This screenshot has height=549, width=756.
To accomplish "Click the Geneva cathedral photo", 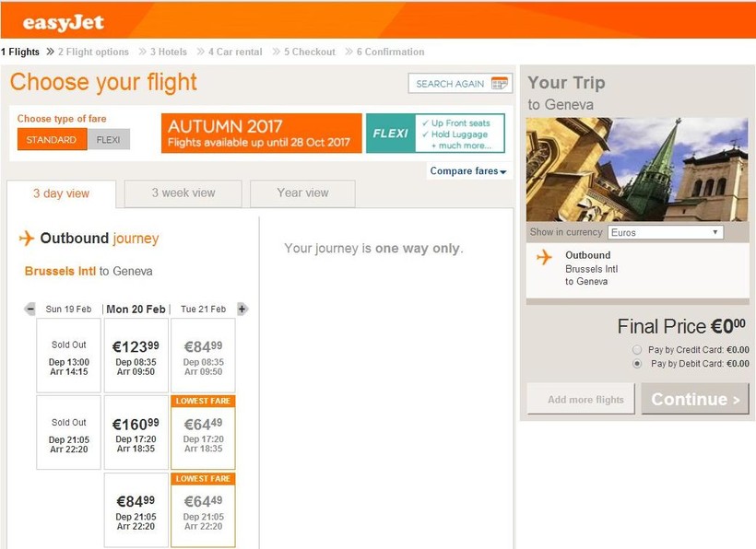I will tap(636, 169).
